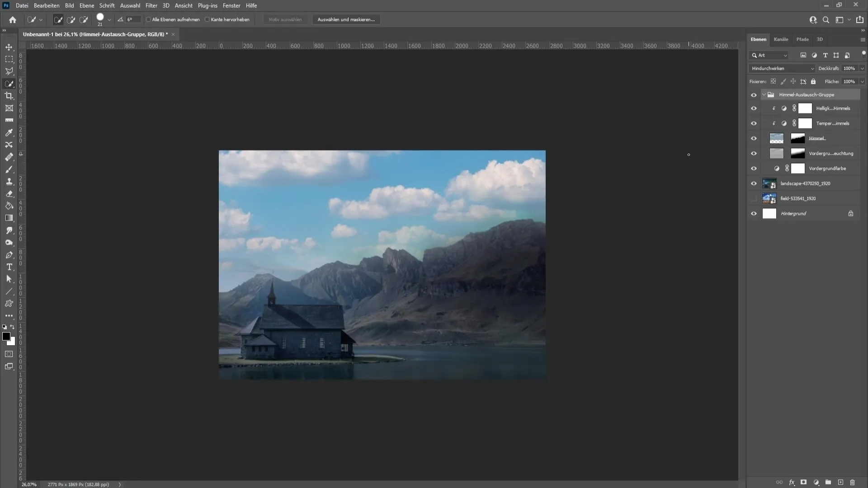Screen dimensions: 868x488
Task: Open the Auswahl menu
Action: coord(130,5)
